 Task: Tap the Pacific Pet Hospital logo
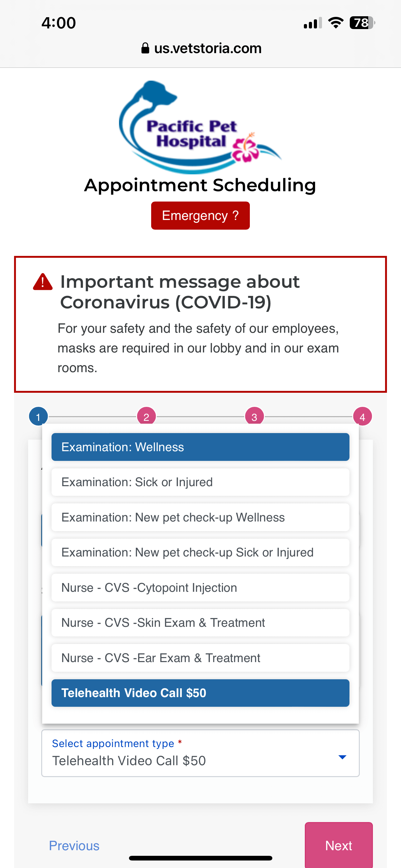200,127
